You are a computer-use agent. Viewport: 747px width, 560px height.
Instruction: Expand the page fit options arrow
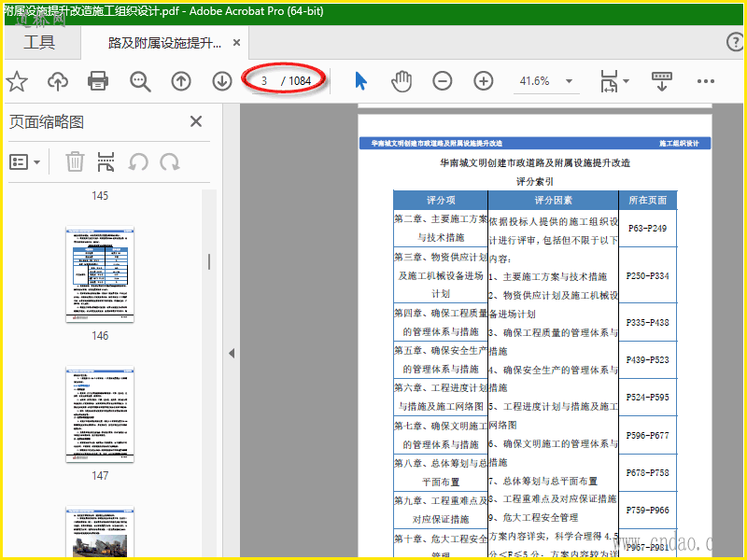[626, 81]
